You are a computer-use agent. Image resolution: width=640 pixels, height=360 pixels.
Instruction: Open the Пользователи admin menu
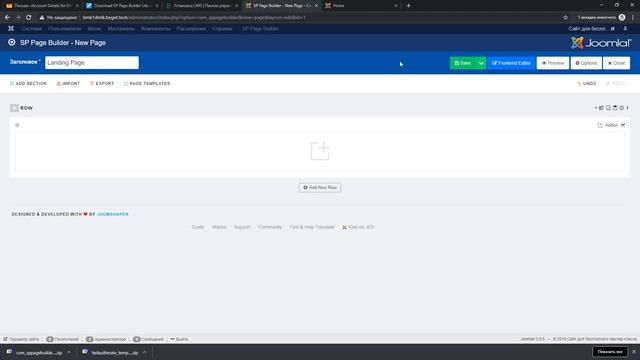(x=64, y=29)
